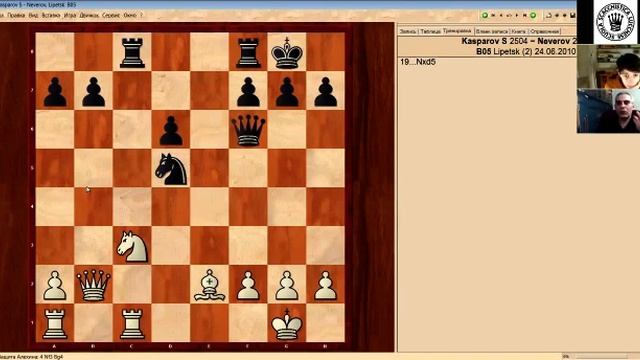
Task: Click the Kasparov S 2504 game header
Action: 518,41
